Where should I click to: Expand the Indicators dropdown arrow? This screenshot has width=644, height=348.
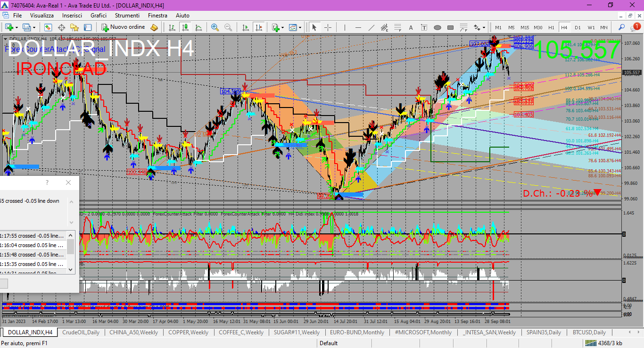283,27
